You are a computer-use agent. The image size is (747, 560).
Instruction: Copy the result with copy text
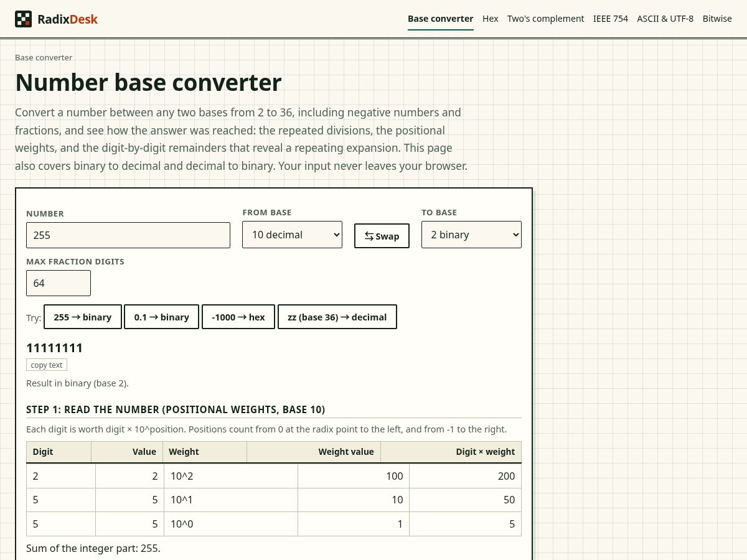(x=47, y=365)
